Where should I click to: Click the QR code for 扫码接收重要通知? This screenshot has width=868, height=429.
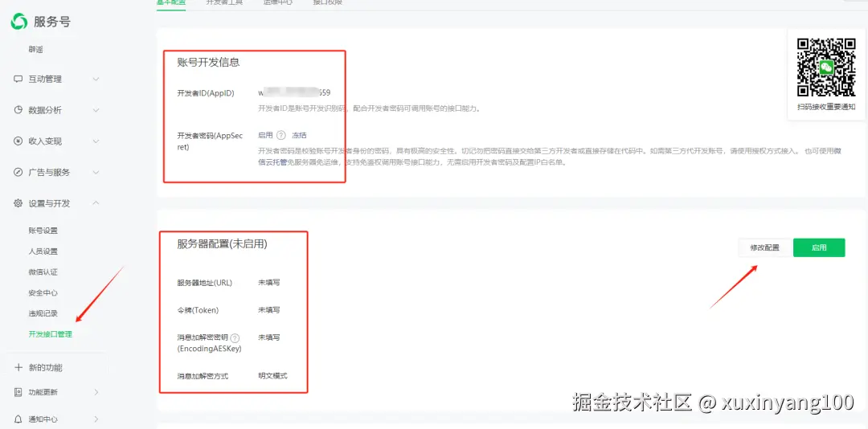(826, 67)
